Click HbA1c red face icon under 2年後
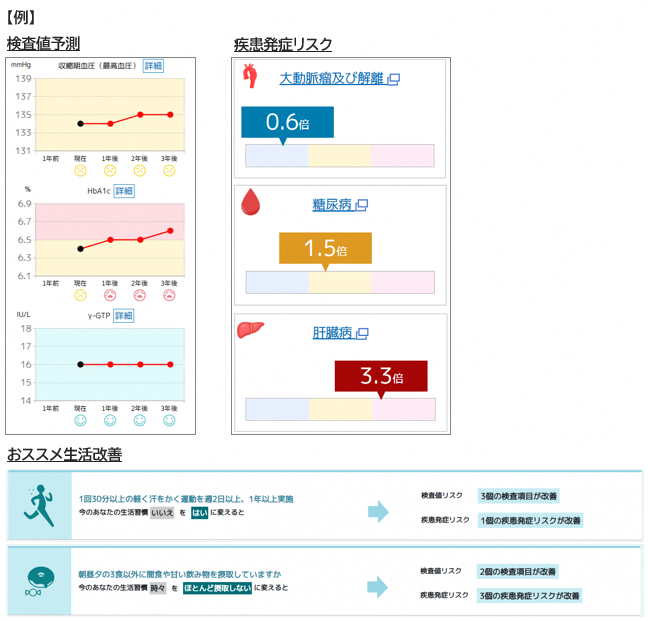The image size is (648, 621). click(140, 295)
